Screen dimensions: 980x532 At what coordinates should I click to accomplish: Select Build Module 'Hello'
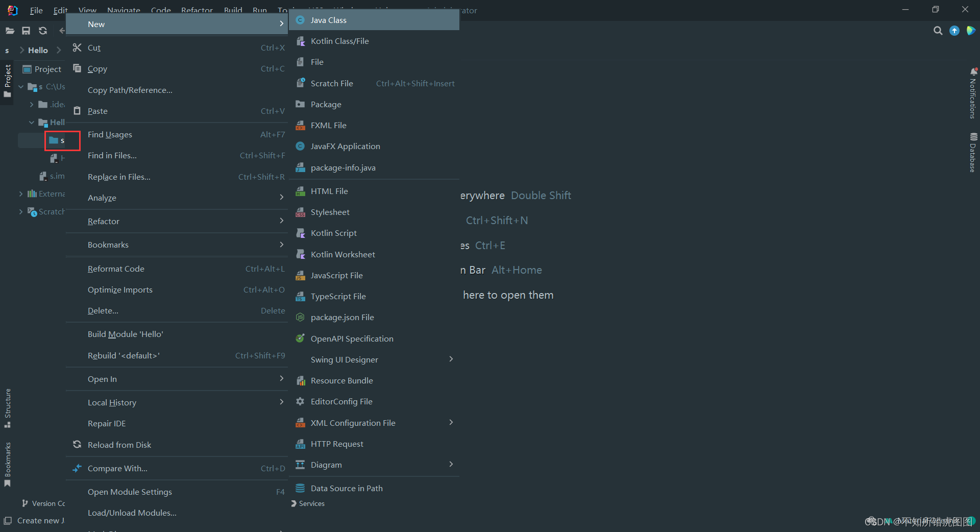pyautogui.click(x=177, y=334)
